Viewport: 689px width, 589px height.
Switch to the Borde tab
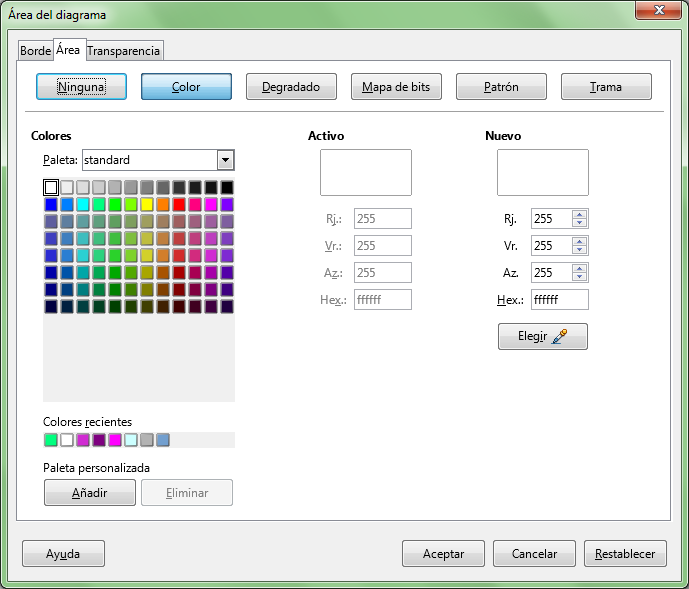(x=35, y=51)
